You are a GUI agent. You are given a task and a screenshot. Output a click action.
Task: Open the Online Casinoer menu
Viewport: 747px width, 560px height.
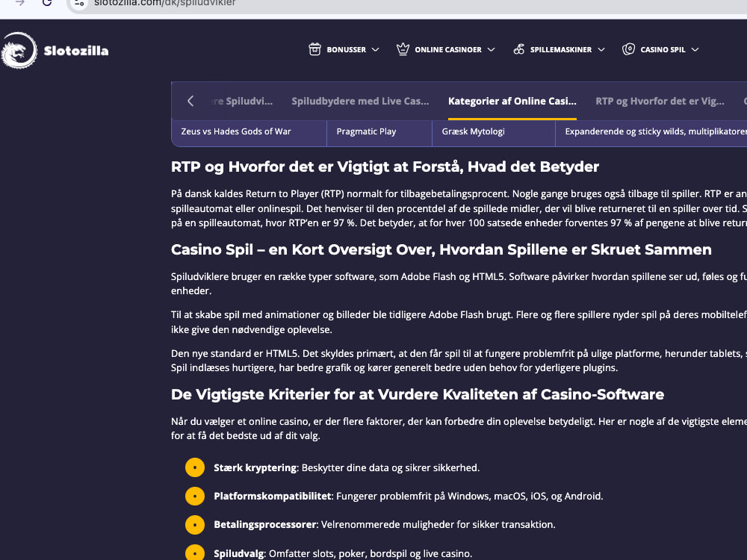[446, 49]
